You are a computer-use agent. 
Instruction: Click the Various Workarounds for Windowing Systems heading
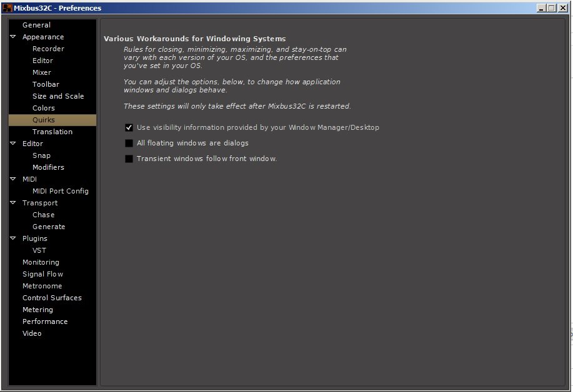click(195, 39)
